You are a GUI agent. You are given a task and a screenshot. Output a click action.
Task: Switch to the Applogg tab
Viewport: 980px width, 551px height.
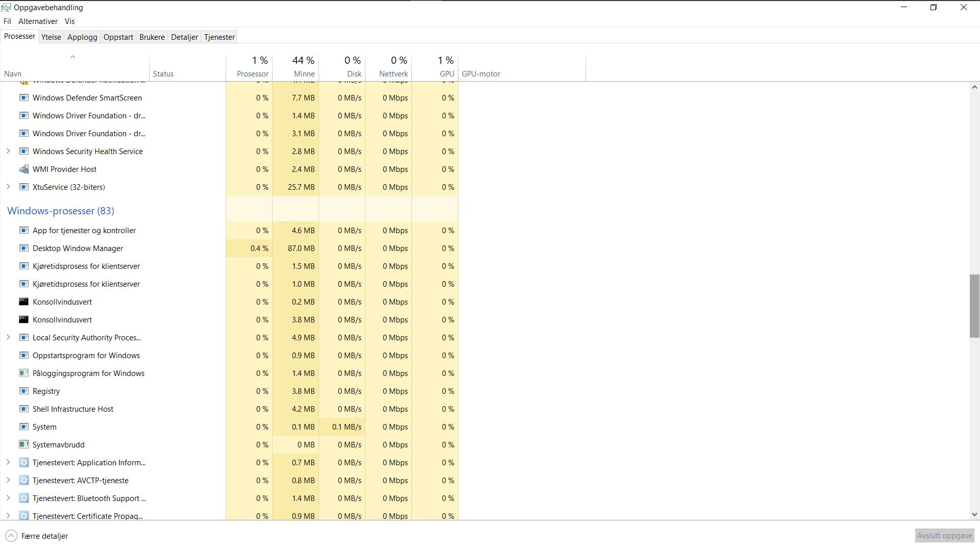point(82,37)
